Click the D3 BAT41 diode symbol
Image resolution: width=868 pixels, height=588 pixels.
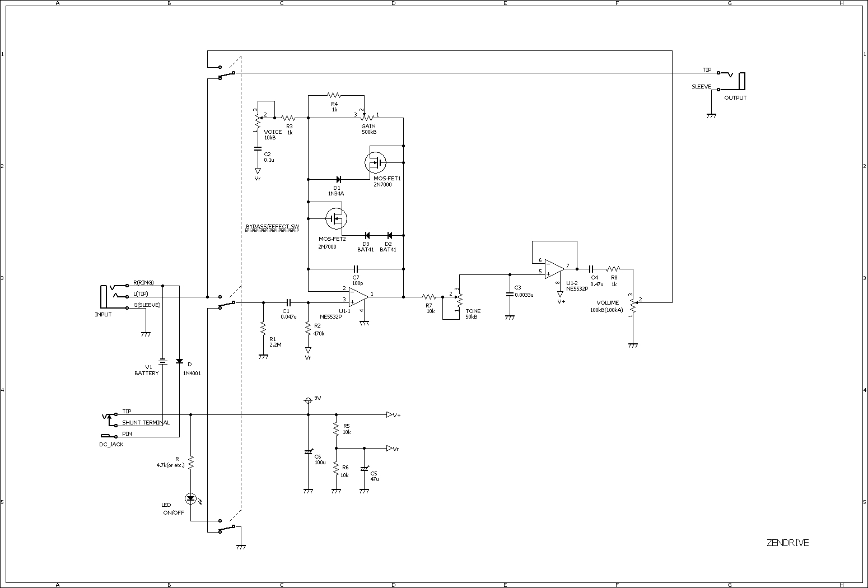click(367, 235)
